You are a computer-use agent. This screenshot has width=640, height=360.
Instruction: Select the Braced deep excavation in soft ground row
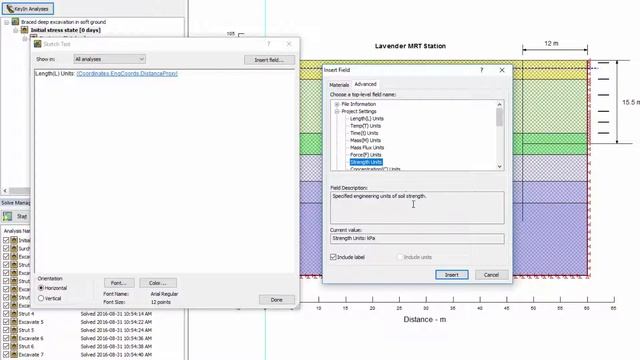click(63, 22)
